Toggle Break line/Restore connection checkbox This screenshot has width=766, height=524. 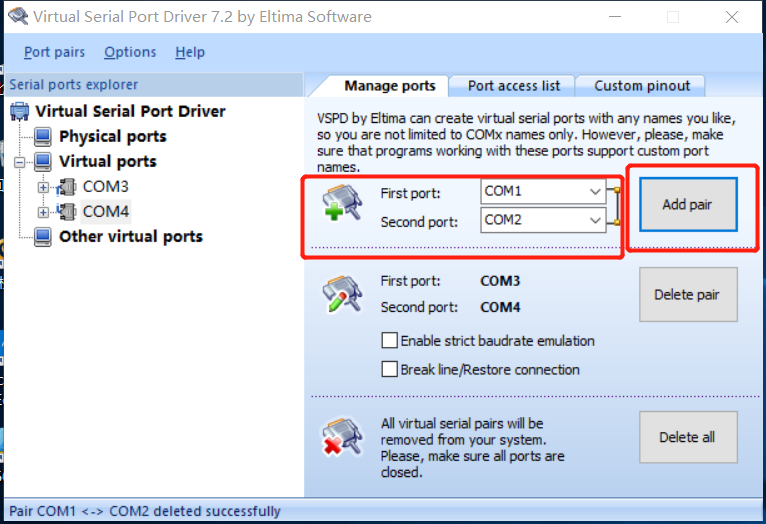[x=389, y=369]
